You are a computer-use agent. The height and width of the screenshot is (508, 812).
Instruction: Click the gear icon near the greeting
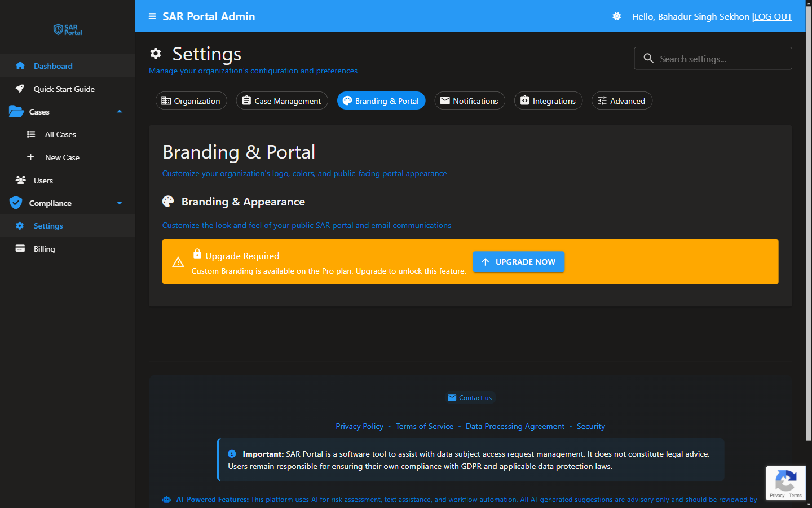[x=616, y=16]
